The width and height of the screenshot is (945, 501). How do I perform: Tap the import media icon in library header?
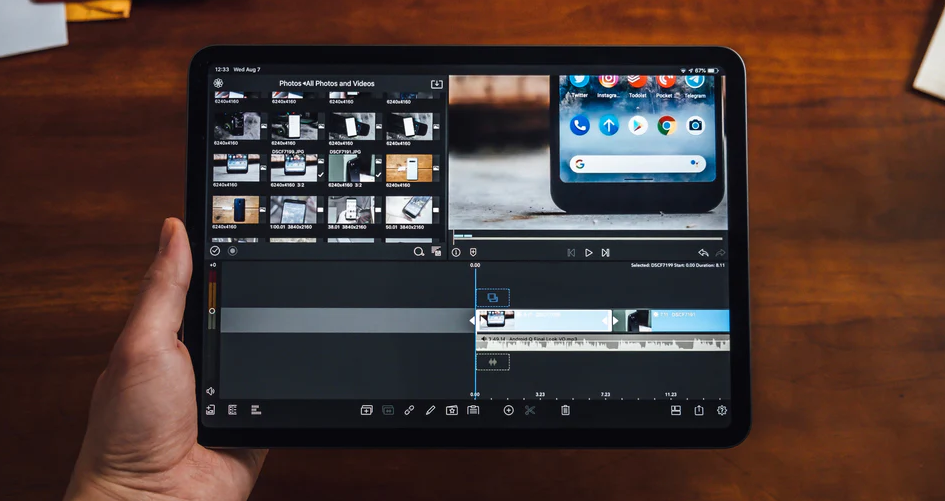click(437, 84)
